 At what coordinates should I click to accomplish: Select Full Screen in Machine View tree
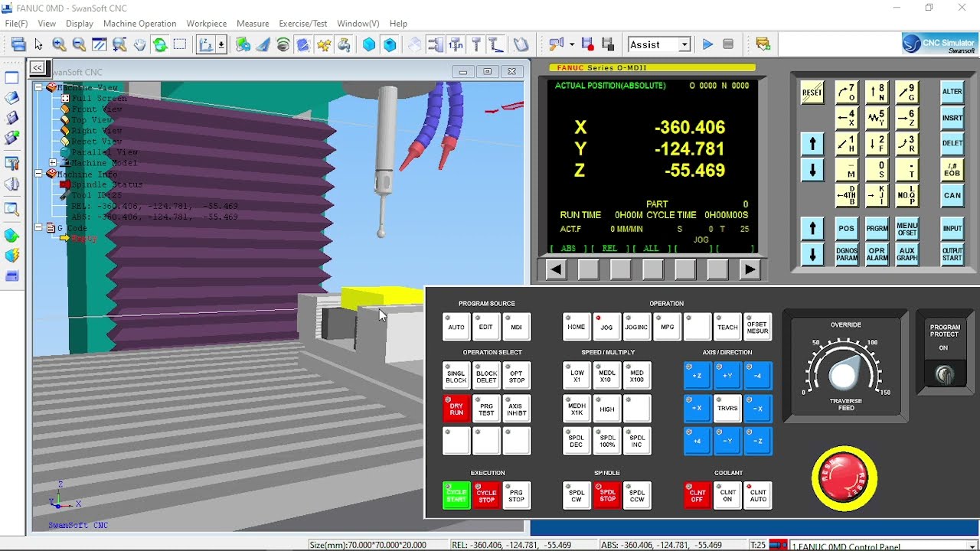(100, 99)
